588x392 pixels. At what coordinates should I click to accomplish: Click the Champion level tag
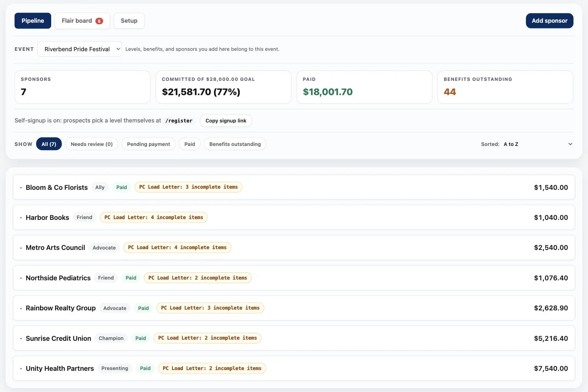111,338
